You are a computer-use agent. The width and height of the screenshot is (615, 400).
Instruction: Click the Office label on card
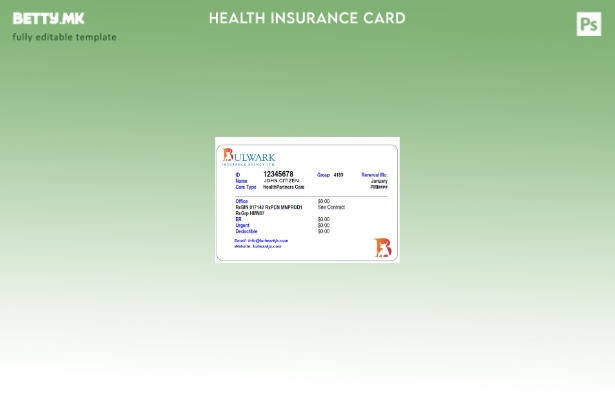tap(242, 201)
